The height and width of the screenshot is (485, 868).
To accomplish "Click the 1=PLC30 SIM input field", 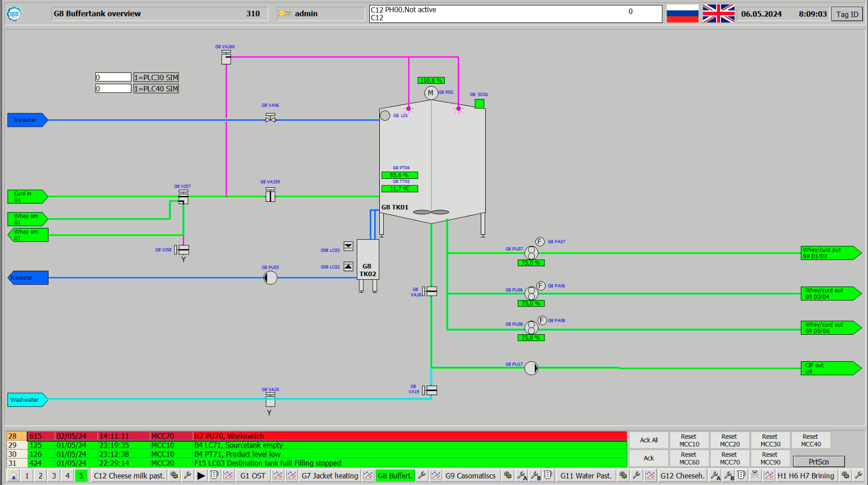I will (113, 77).
